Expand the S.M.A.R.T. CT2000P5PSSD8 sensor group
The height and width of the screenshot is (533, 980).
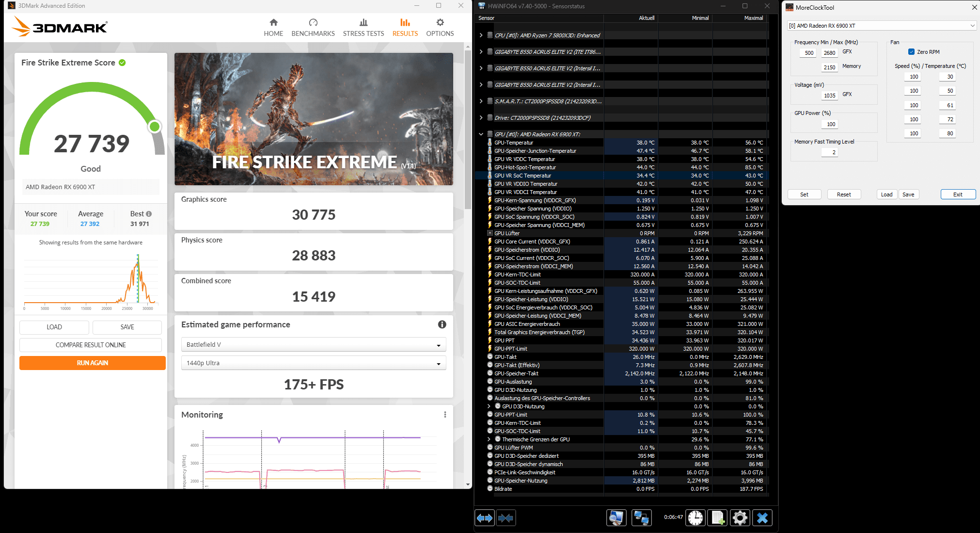(481, 101)
